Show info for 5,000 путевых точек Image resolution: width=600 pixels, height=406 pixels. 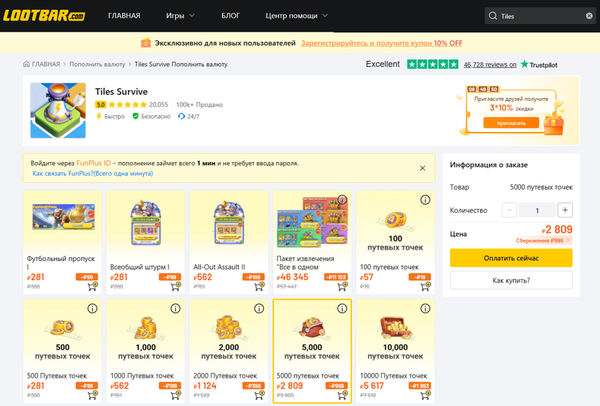coord(342,308)
